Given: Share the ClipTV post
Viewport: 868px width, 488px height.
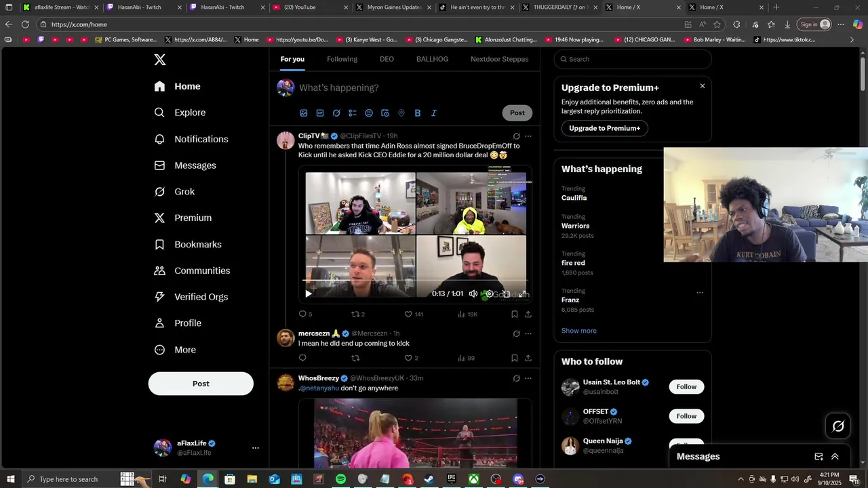Looking at the screenshot, I should pos(528,314).
